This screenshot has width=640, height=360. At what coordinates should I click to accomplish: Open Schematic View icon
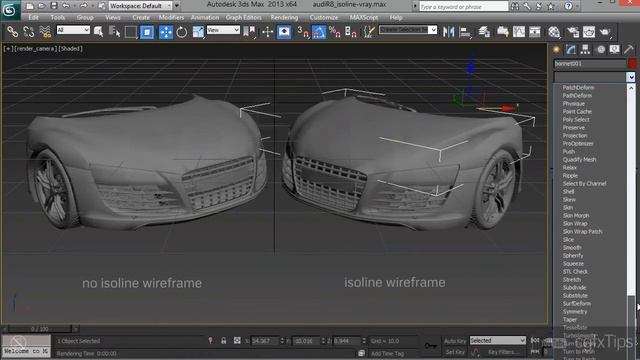point(535,31)
